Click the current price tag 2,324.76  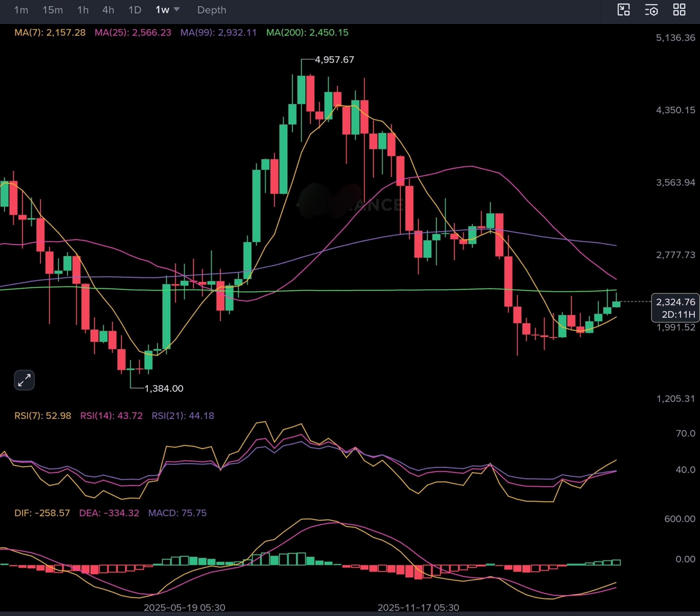675,302
